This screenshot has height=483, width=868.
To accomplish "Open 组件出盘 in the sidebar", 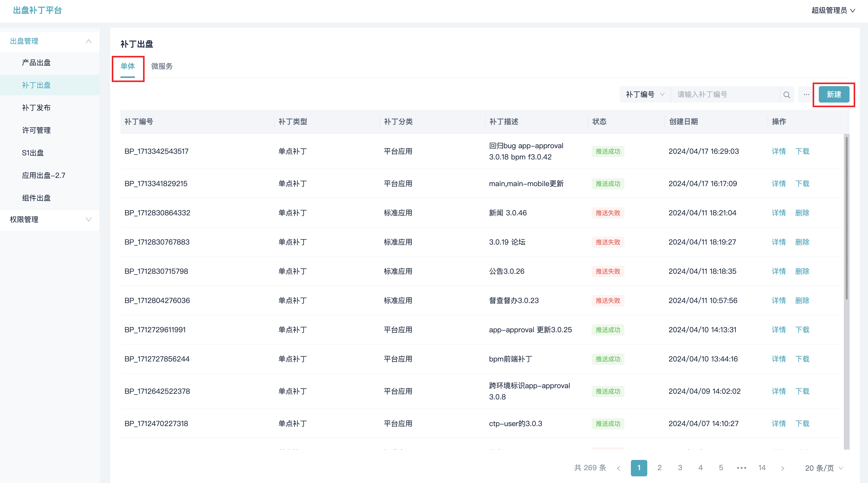I will [x=49, y=198].
